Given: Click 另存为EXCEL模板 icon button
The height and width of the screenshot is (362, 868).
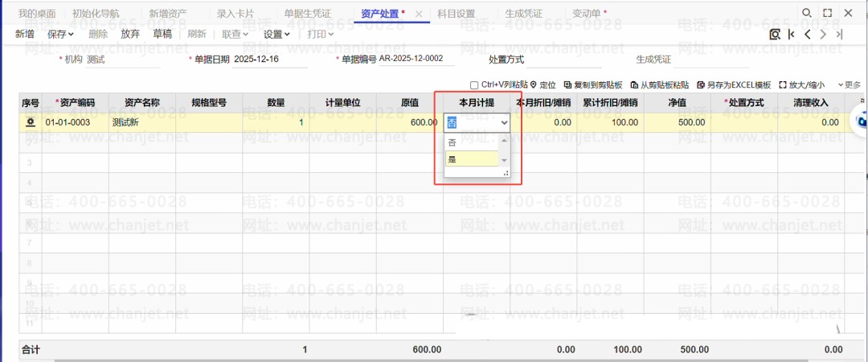Looking at the screenshot, I should pos(734,84).
